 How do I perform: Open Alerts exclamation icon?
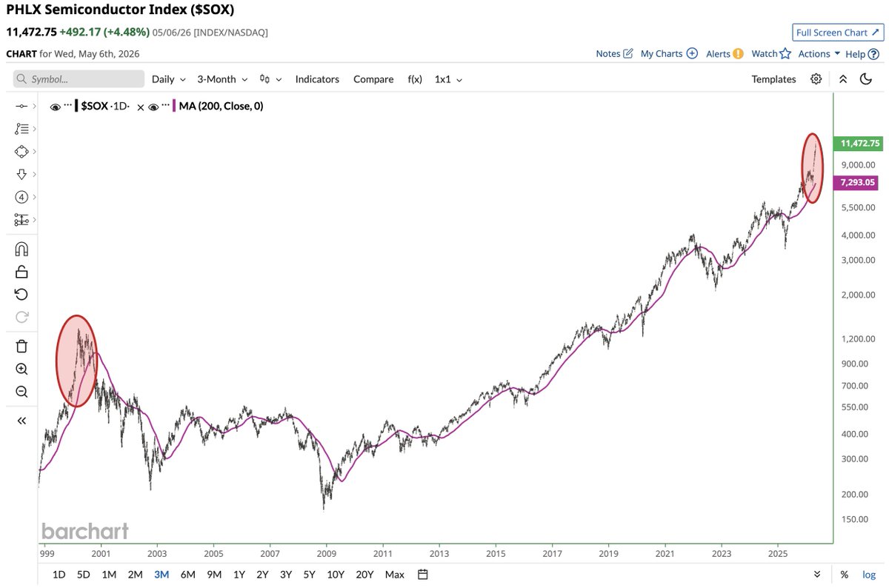pyautogui.click(x=738, y=53)
